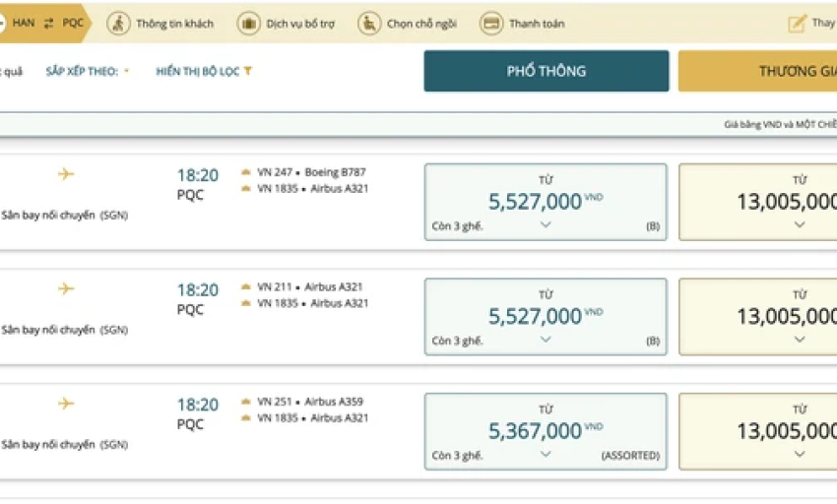Click the passenger info step icon

coord(118,24)
